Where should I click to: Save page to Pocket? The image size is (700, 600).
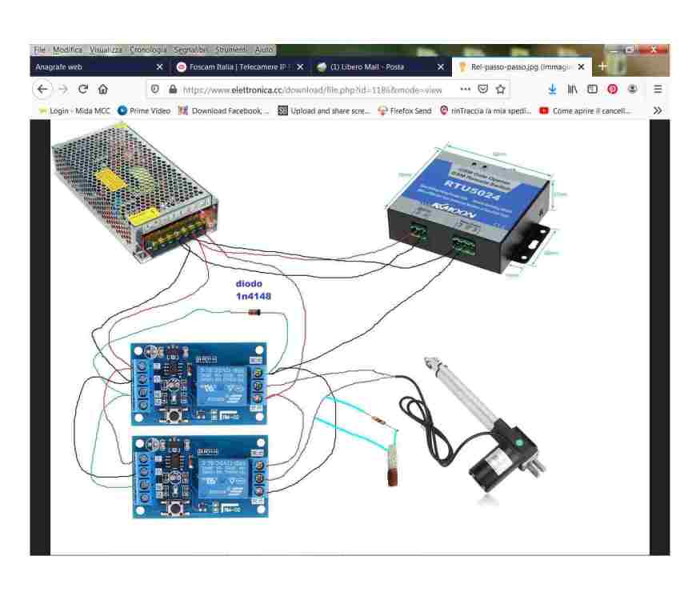pyautogui.click(x=482, y=90)
